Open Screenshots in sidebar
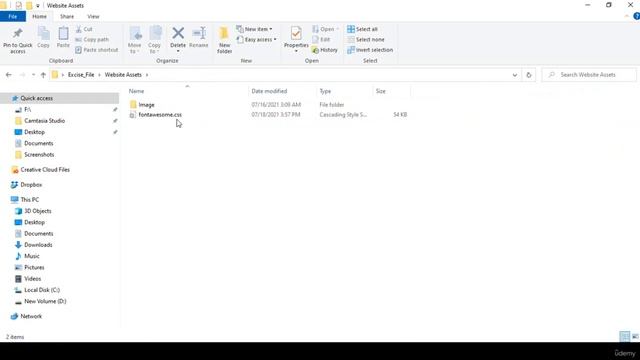The width and height of the screenshot is (640, 360). 39,155
